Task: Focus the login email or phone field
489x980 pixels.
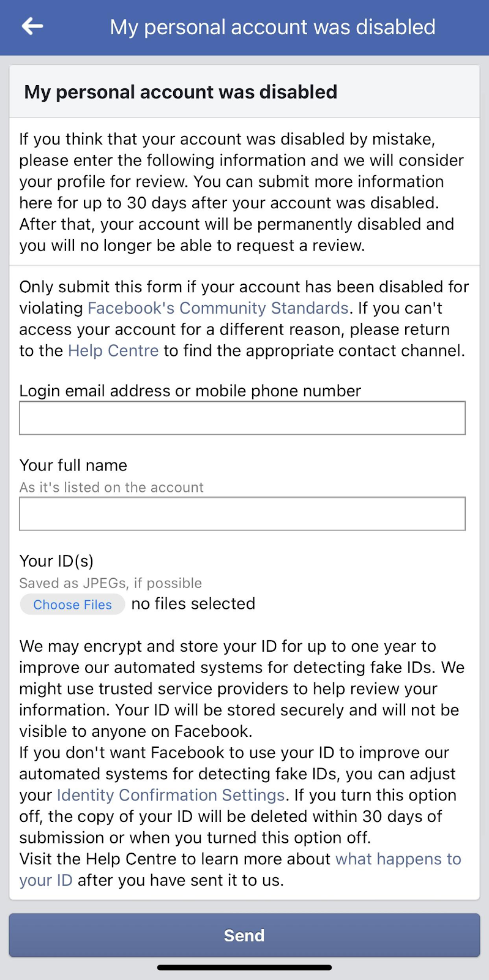Action: tap(242, 418)
